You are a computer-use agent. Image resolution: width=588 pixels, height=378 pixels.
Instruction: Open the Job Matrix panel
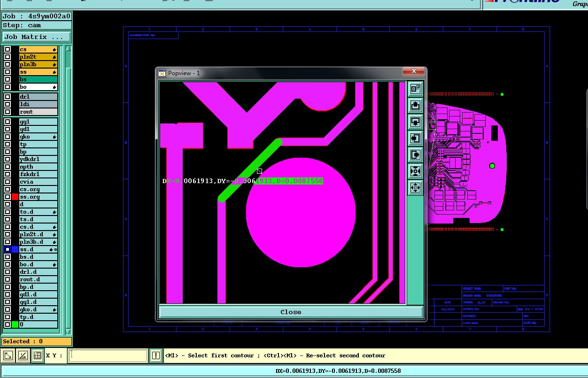pos(37,37)
